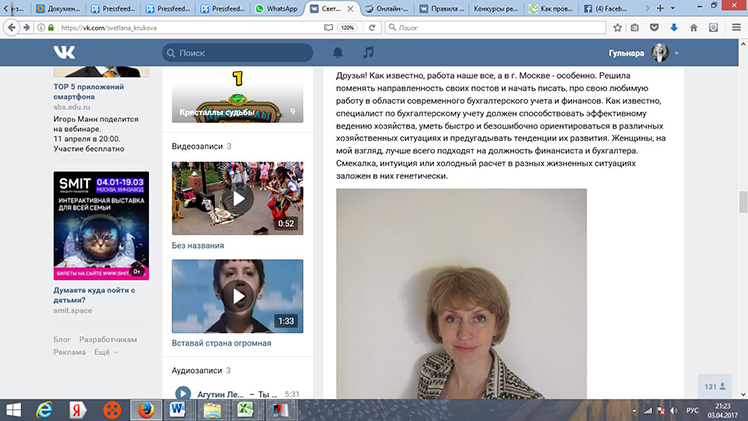Open Excel from the taskbar
Screen dimensions: 748x421
[245, 410]
